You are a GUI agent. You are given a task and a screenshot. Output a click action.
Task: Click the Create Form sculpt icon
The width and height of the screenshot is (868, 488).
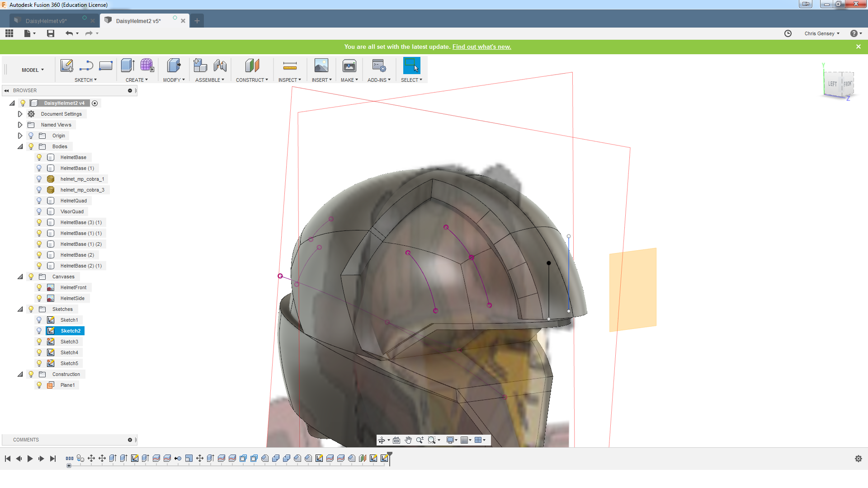147,66
